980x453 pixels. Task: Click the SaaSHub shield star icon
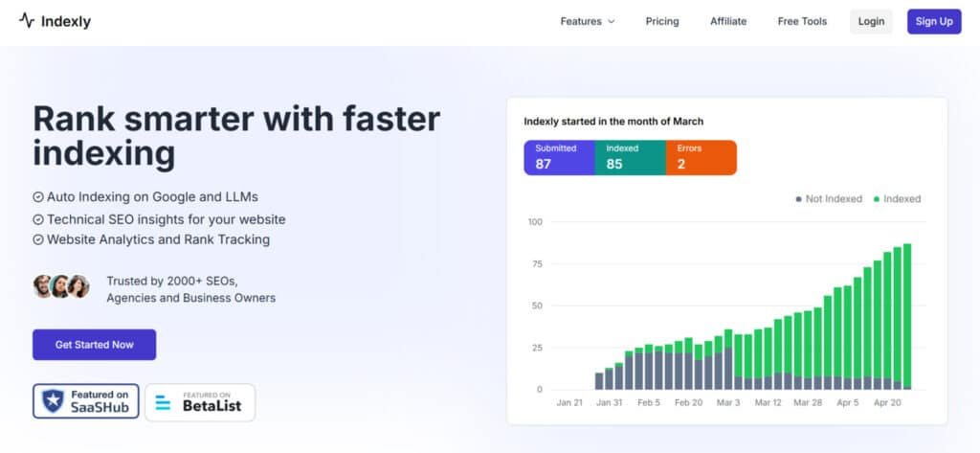click(54, 402)
